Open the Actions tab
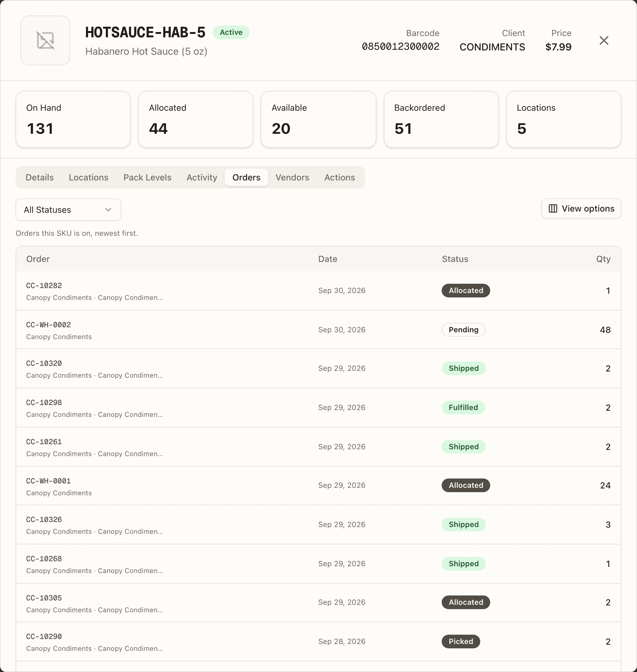The width and height of the screenshot is (637, 672). 340,177
